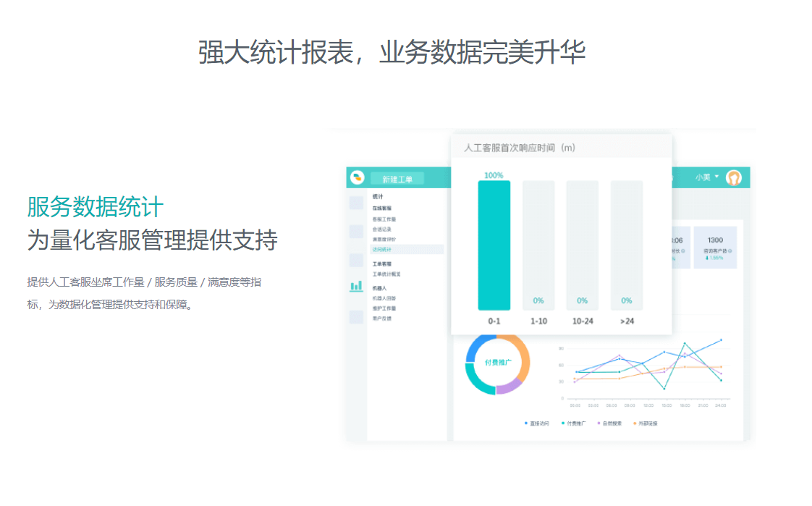Toggle the 付费推广 legend item
Screen dimensions: 812x506
coord(574,423)
